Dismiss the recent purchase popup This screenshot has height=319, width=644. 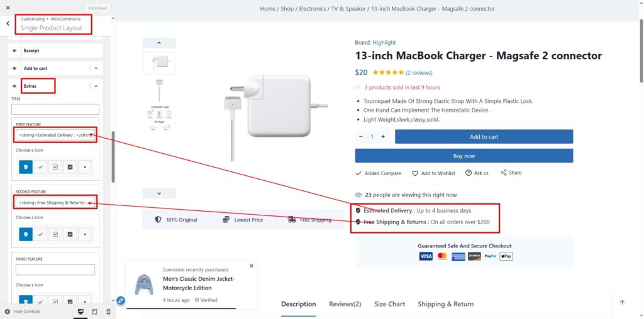pyautogui.click(x=252, y=266)
